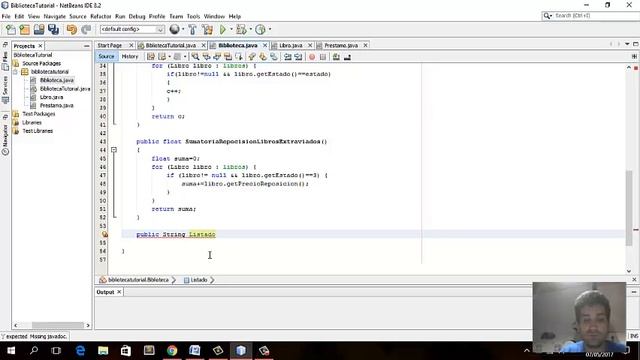Open the File menu
This screenshot has height=360, width=640.
[6, 16]
